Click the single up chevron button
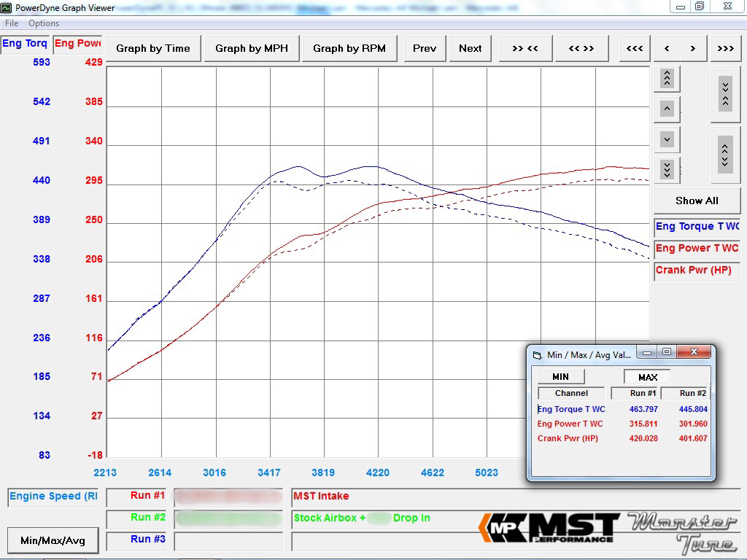The image size is (747, 560). (x=667, y=109)
